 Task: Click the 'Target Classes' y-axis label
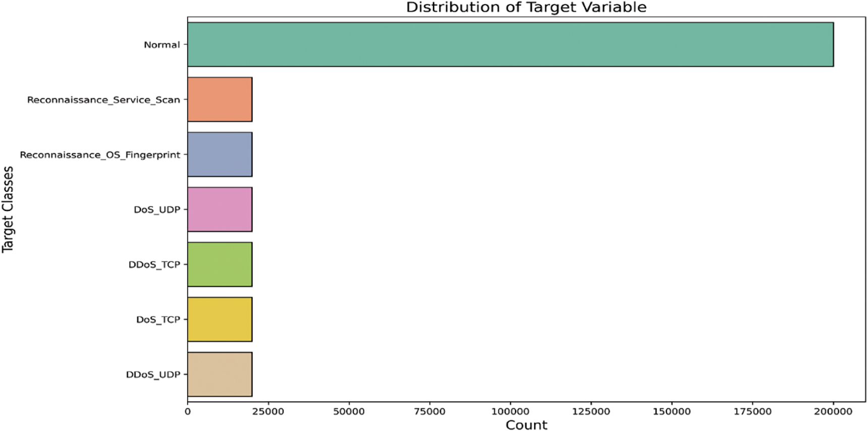(x=8, y=209)
